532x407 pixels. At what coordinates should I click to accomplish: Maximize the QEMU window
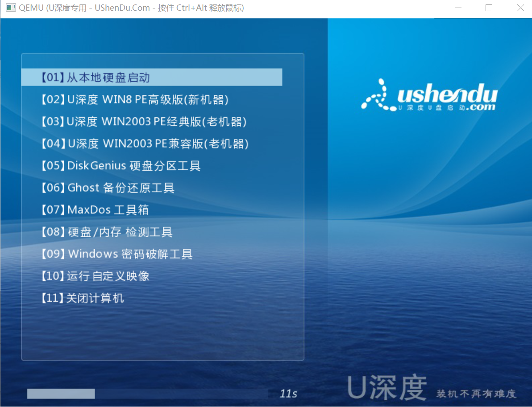click(x=489, y=8)
